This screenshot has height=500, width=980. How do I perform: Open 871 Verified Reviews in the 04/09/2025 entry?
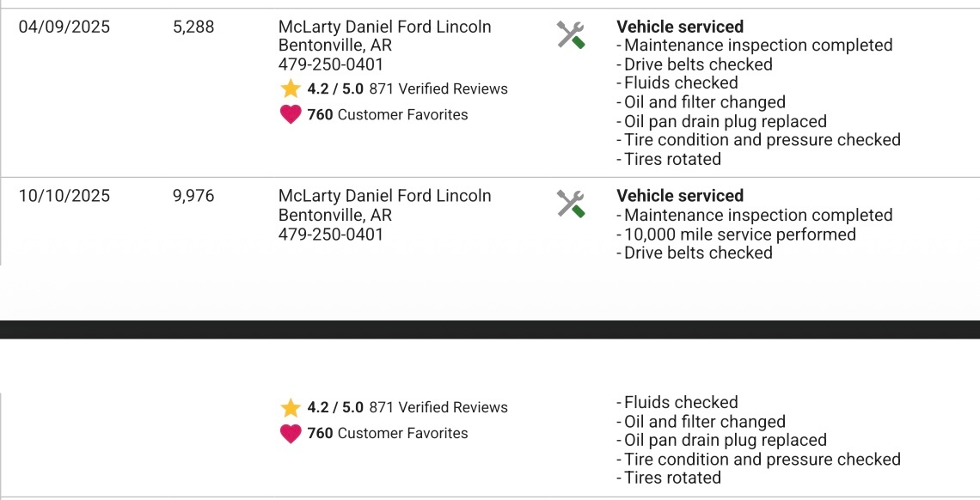(438, 88)
